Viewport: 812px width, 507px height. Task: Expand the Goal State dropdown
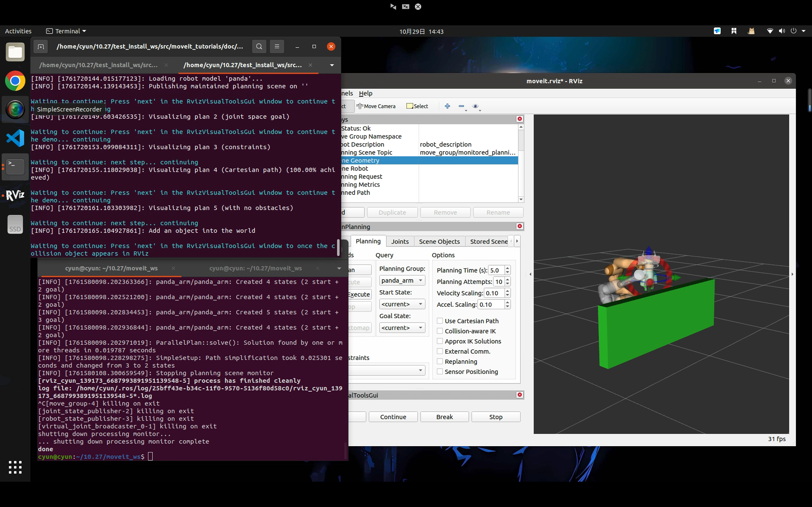point(402,328)
